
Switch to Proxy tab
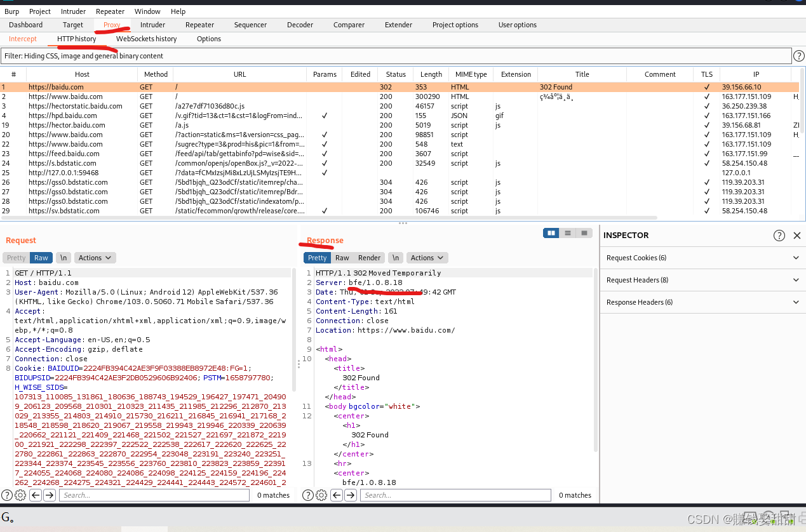coord(112,25)
